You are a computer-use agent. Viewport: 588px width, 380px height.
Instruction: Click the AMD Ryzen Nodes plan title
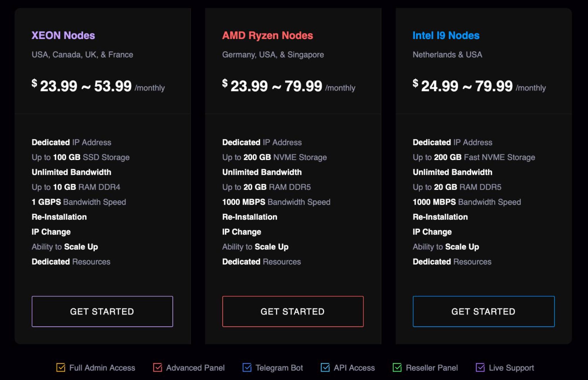[x=267, y=35]
